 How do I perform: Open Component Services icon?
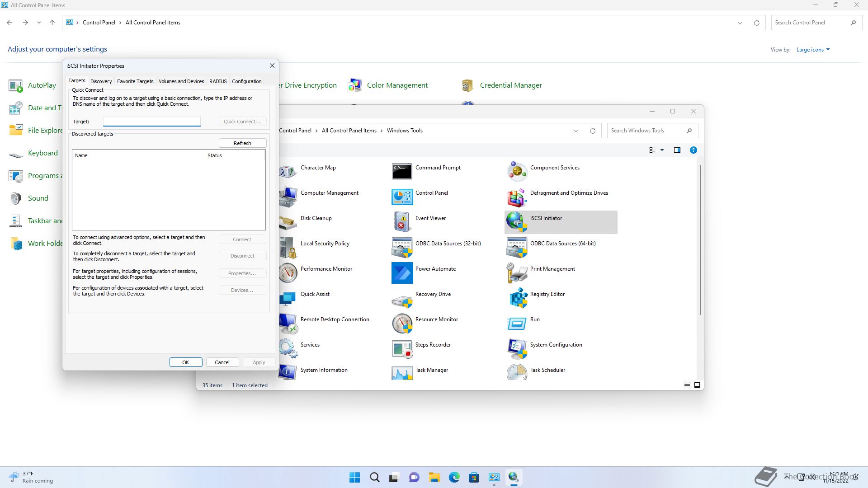(542, 171)
